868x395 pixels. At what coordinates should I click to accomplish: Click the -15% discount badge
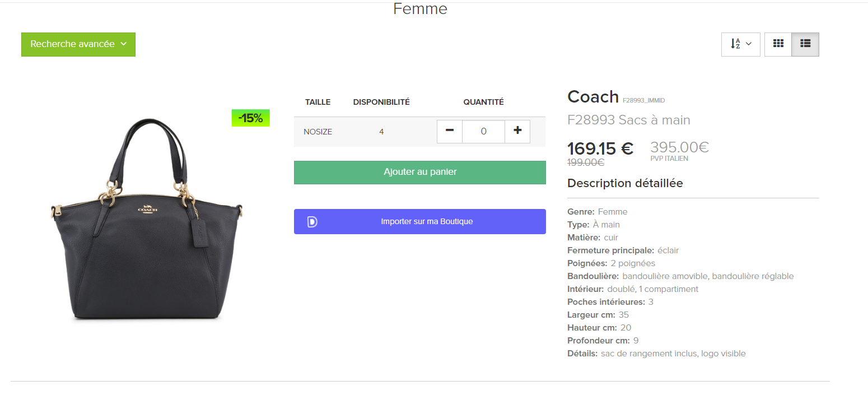click(250, 118)
